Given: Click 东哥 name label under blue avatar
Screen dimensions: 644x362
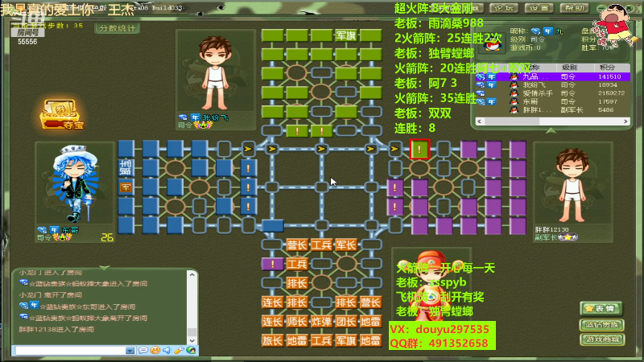Looking at the screenshot, I should tap(70, 230).
